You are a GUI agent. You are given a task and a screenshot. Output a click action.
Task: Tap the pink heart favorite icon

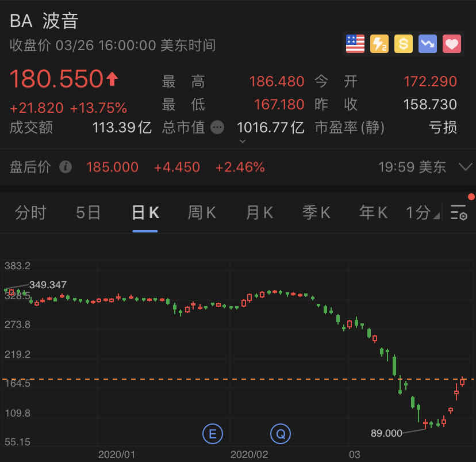452,44
